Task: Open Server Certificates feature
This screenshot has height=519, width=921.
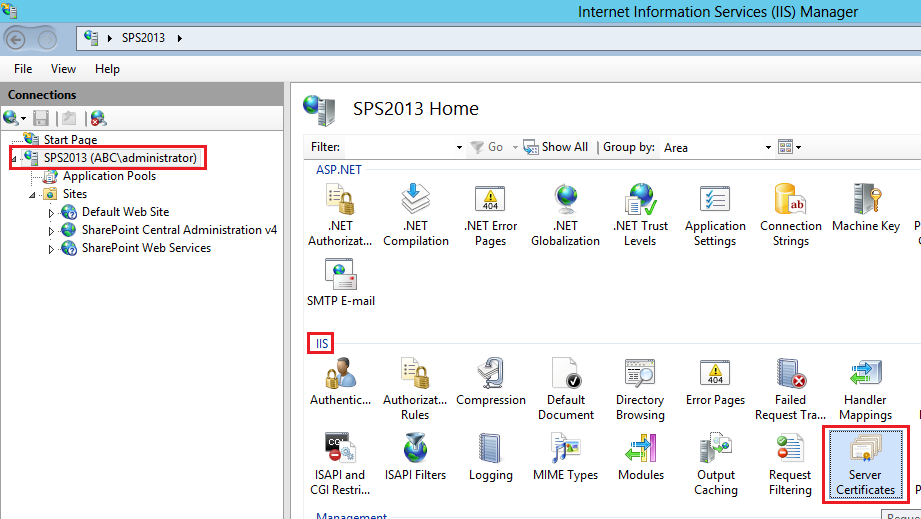Action: (865, 464)
